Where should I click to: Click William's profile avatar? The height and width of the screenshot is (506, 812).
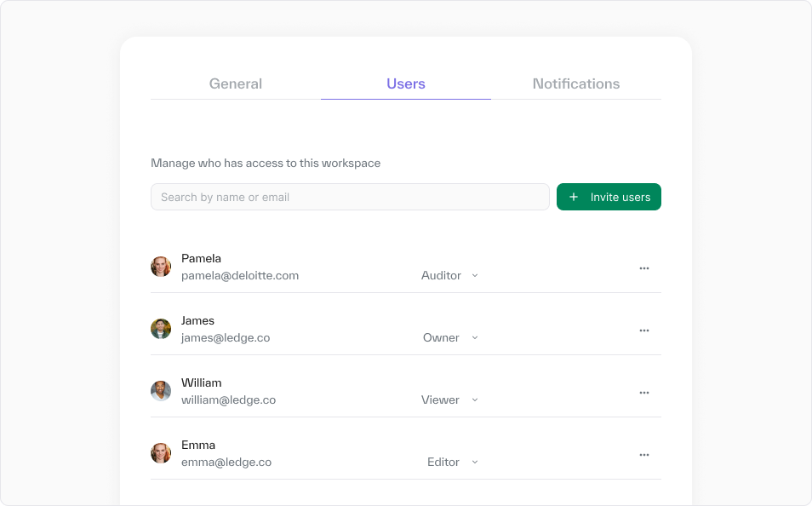pyautogui.click(x=161, y=391)
